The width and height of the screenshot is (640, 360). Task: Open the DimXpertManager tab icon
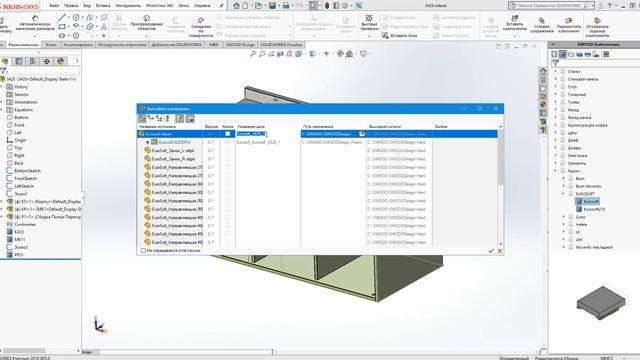(47, 61)
